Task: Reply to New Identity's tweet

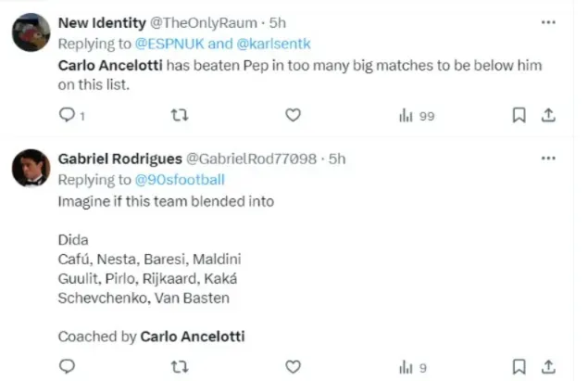Action: point(67,115)
